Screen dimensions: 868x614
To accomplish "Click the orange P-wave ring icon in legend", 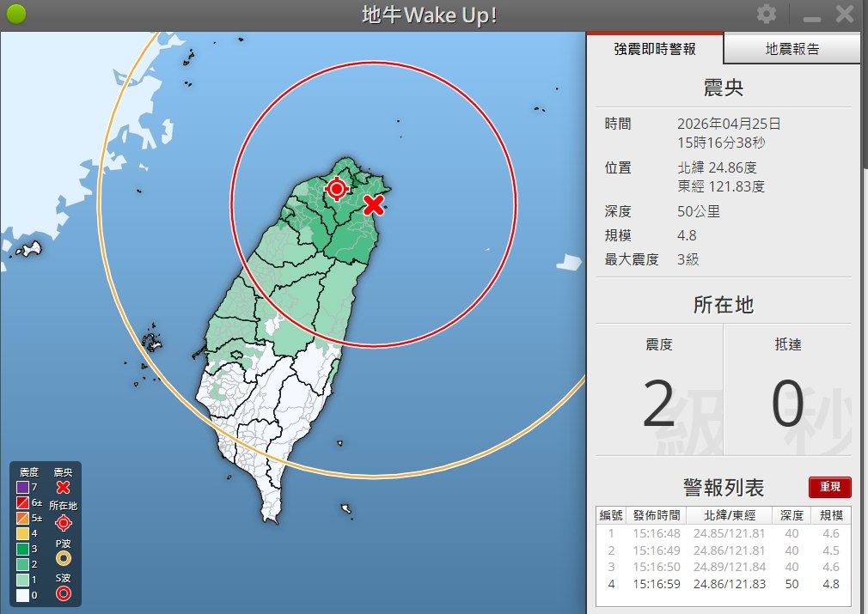I will point(64,559).
